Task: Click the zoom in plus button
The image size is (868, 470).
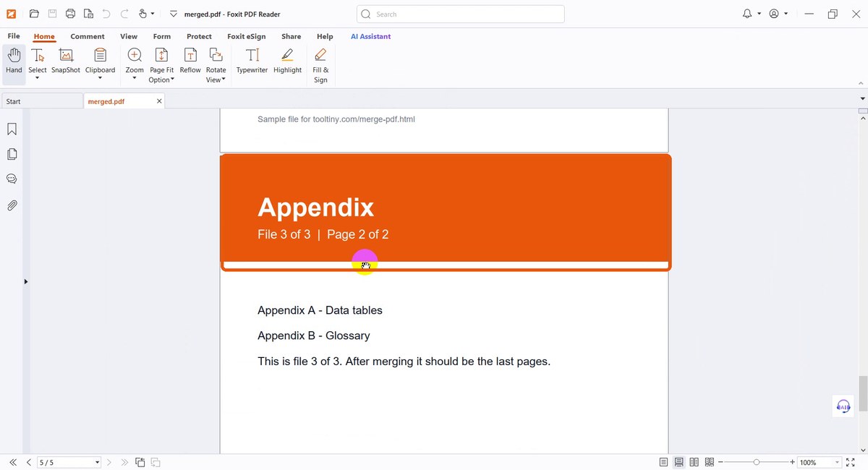Action: click(x=793, y=462)
